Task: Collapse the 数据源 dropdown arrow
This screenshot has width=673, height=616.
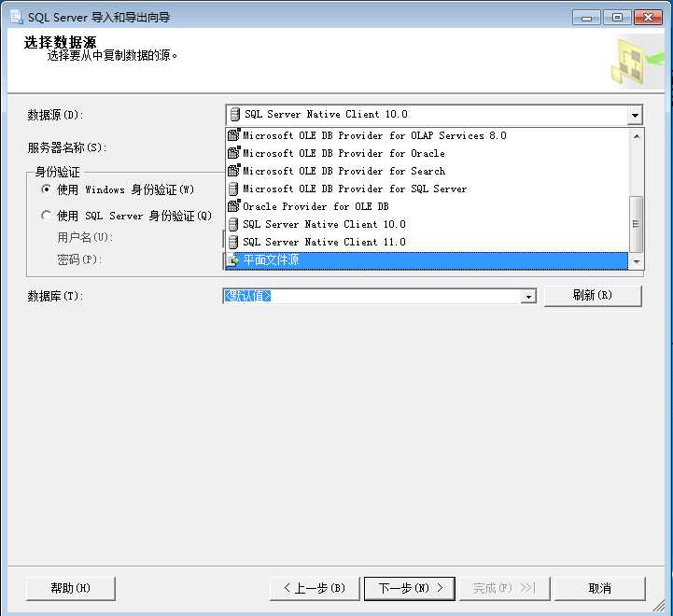Action: point(635,115)
